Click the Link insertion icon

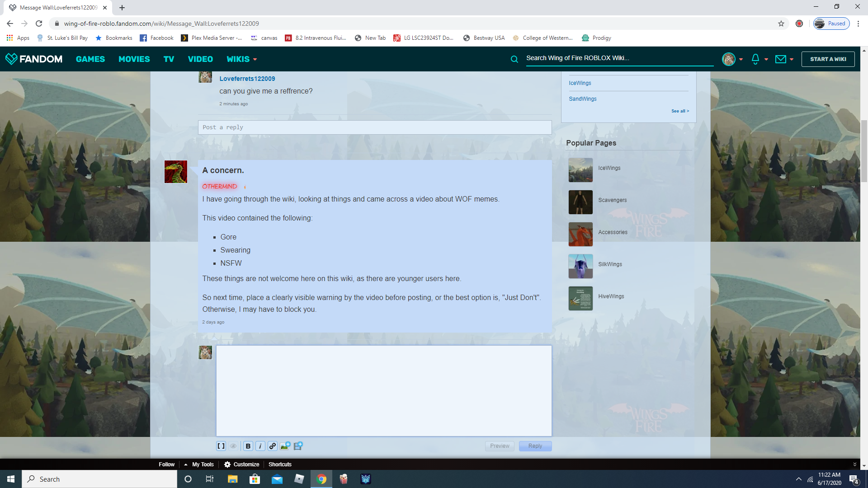point(273,446)
